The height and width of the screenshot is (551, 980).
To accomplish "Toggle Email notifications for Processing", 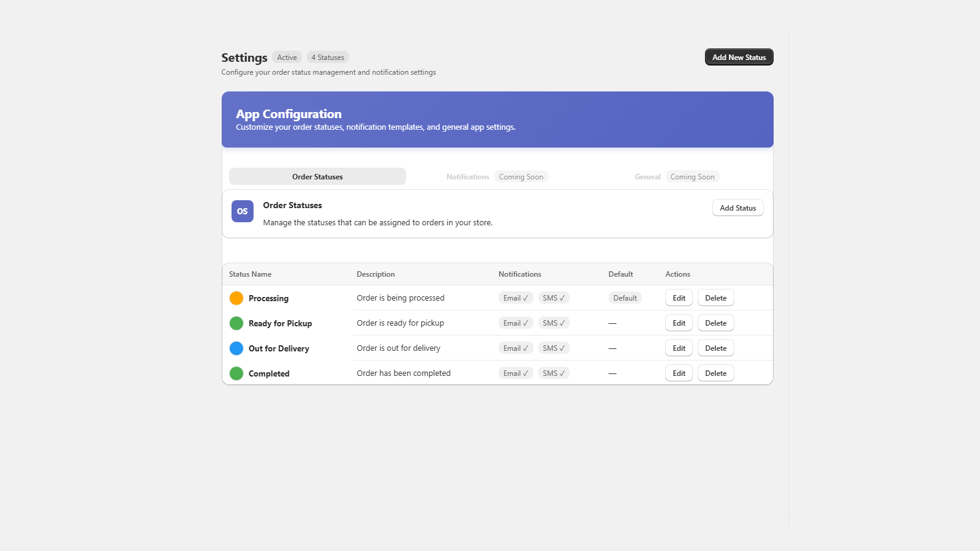I will [x=515, y=298].
